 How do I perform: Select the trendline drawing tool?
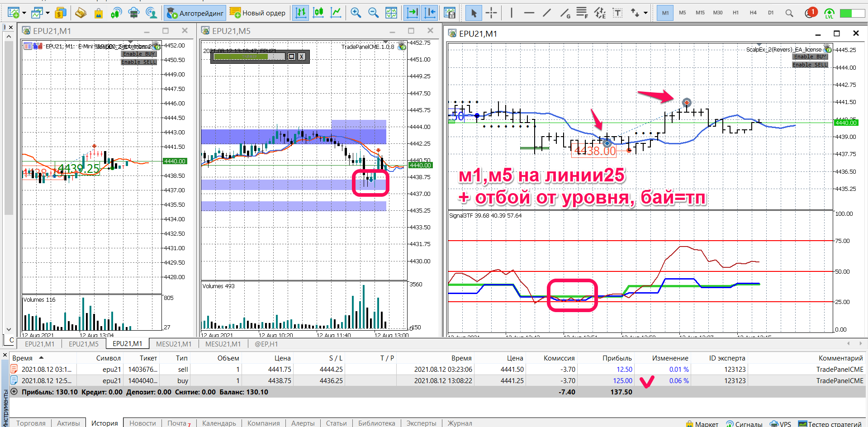[x=547, y=13]
